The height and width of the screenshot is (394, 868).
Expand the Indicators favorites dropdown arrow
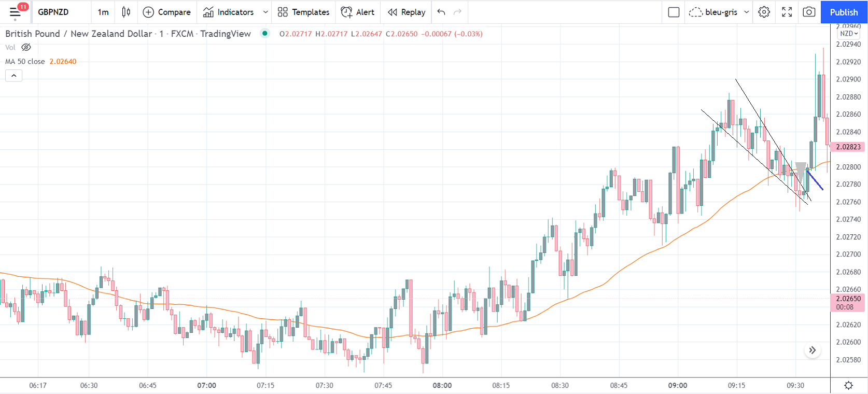pyautogui.click(x=265, y=12)
